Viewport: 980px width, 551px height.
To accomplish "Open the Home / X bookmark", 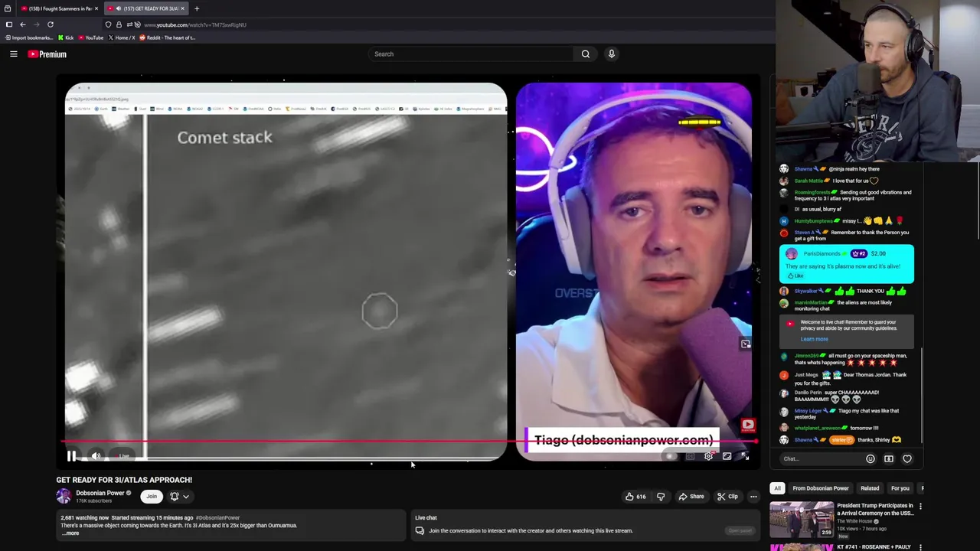I will point(122,37).
